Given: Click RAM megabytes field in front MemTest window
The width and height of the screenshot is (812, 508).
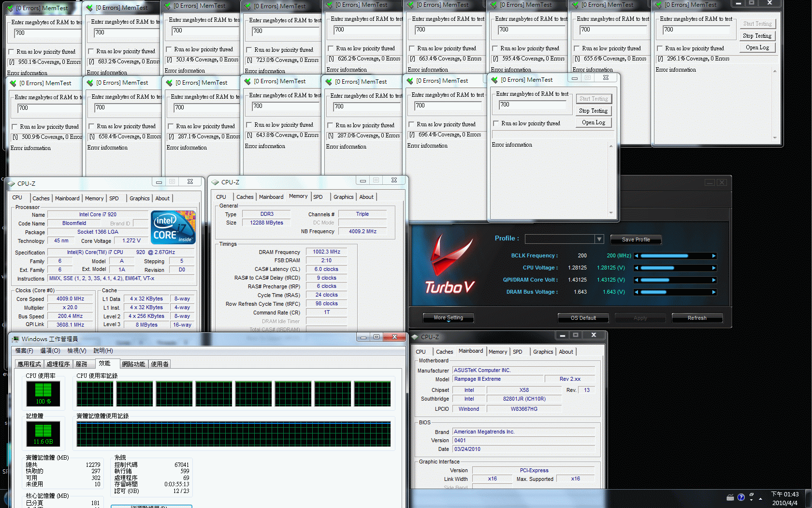Looking at the screenshot, I should coord(533,105).
